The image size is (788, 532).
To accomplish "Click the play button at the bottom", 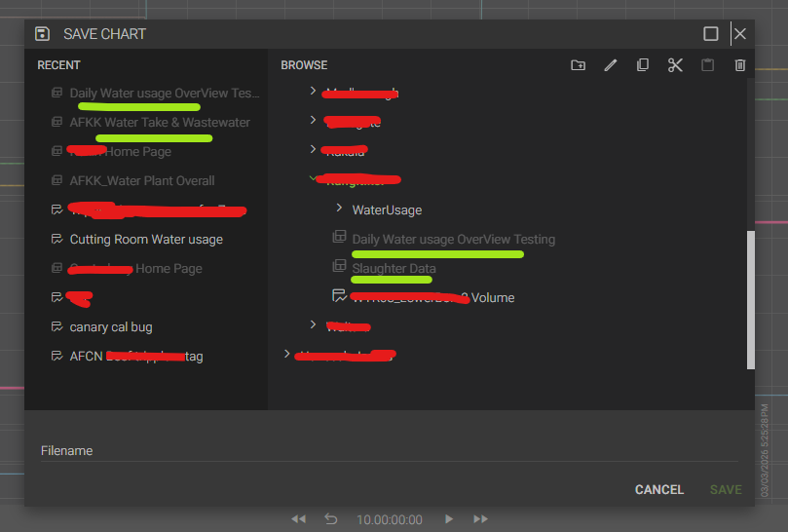I will pyautogui.click(x=449, y=519).
